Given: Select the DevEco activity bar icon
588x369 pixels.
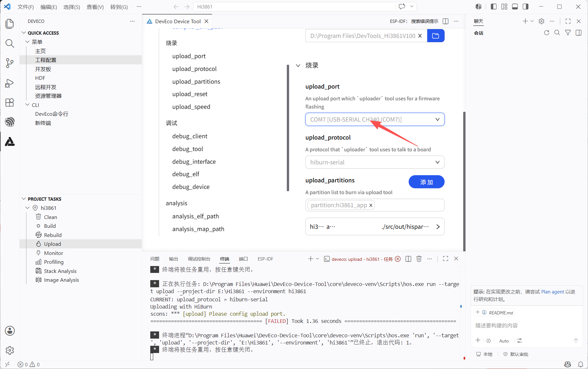Looking at the screenshot, I should pyautogui.click(x=10, y=142).
